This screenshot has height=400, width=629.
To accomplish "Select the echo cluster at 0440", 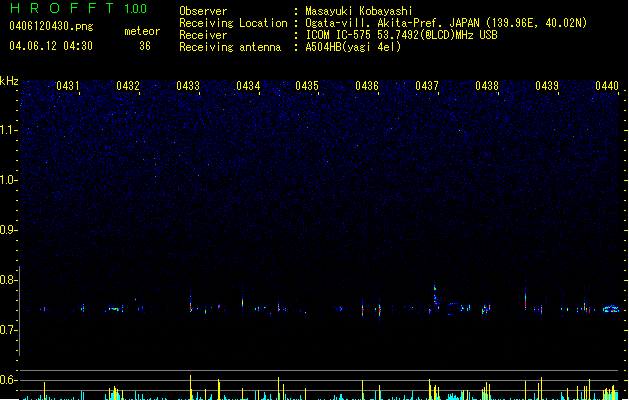I will [x=611, y=309].
